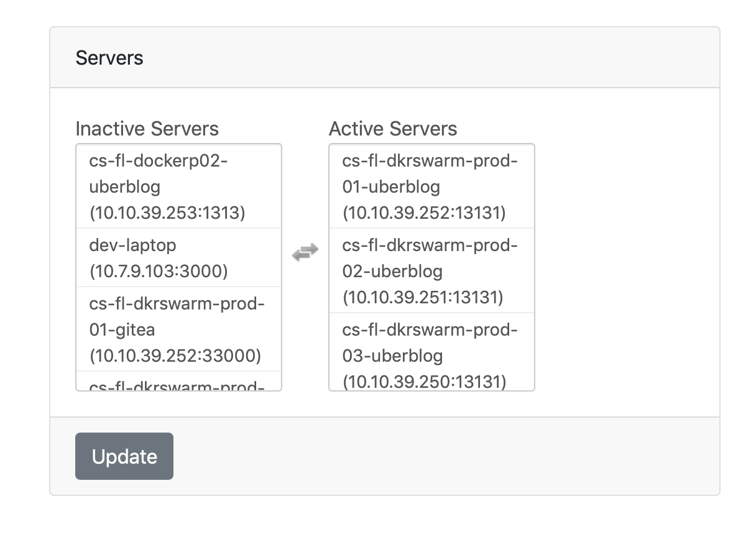Screen dimensions: 756x537
Task: Select cs-fl-dockerp02-uberblog in Inactive Servers
Action: tap(178, 185)
